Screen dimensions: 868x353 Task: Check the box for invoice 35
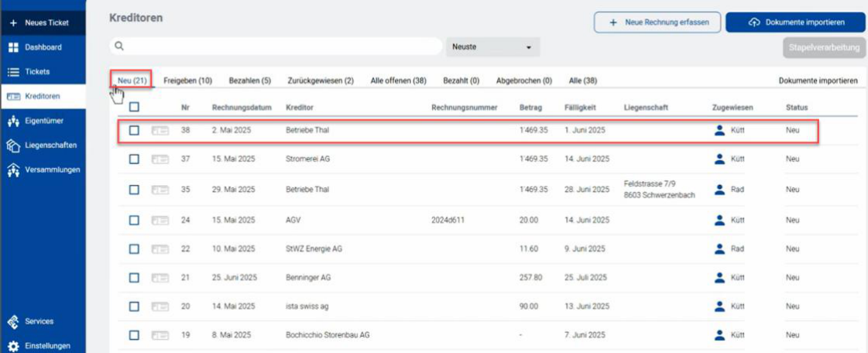[134, 189]
